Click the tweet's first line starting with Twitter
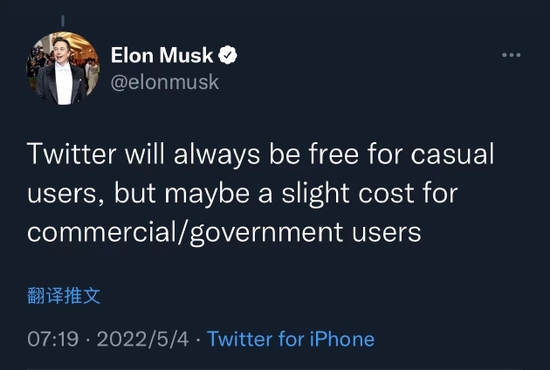Screen dimensions: 550x370 [x=261, y=154]
